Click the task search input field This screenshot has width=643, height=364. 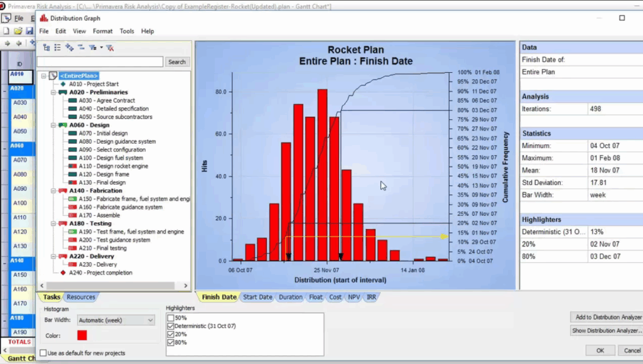click(100, 62)
